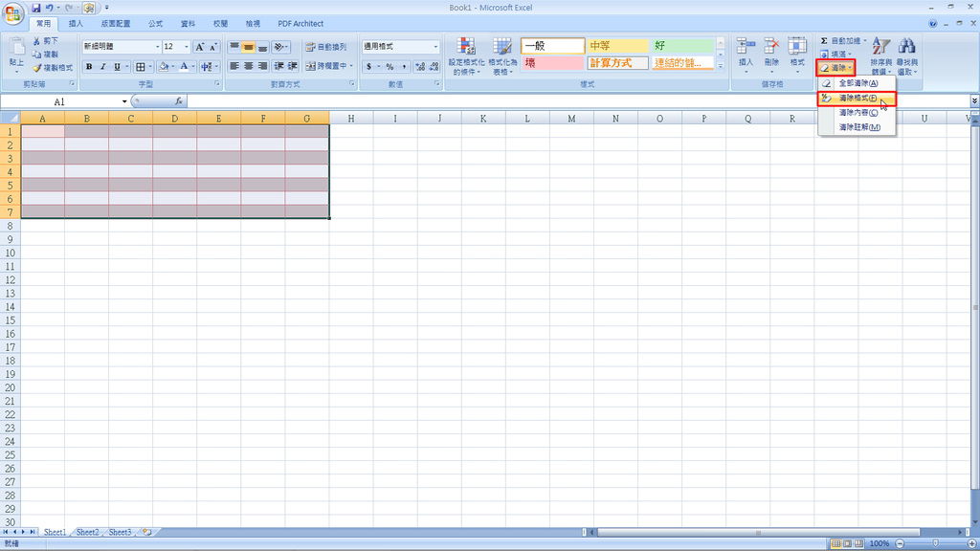980x551 pixels.
Task: Toggle align text left
Action: coord(234,66)
